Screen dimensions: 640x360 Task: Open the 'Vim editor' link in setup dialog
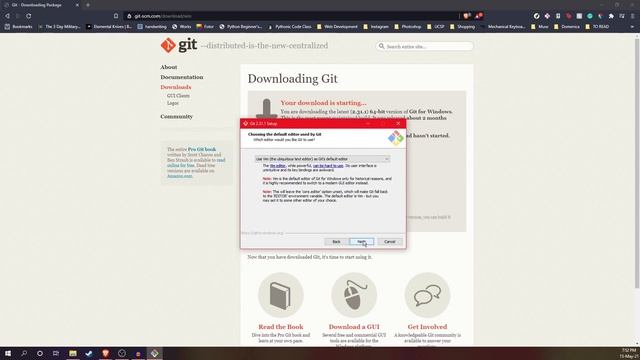click(278, 166)
